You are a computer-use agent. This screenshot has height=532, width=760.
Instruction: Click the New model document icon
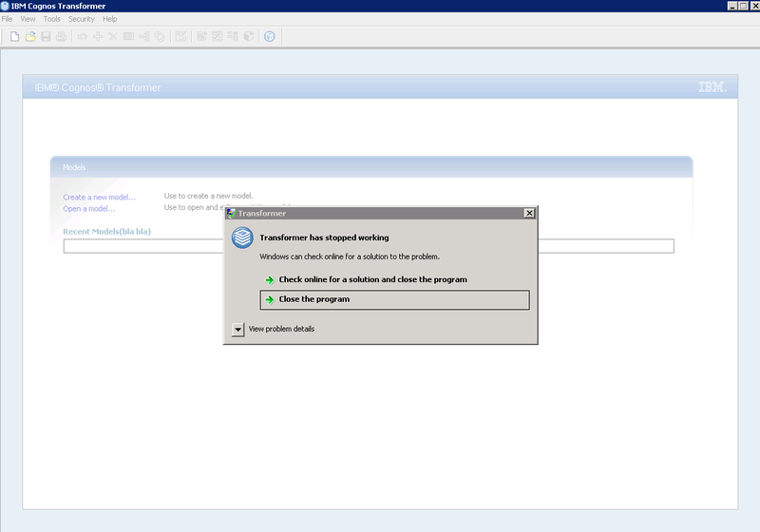pyautogui.click(x=14, y=37)
